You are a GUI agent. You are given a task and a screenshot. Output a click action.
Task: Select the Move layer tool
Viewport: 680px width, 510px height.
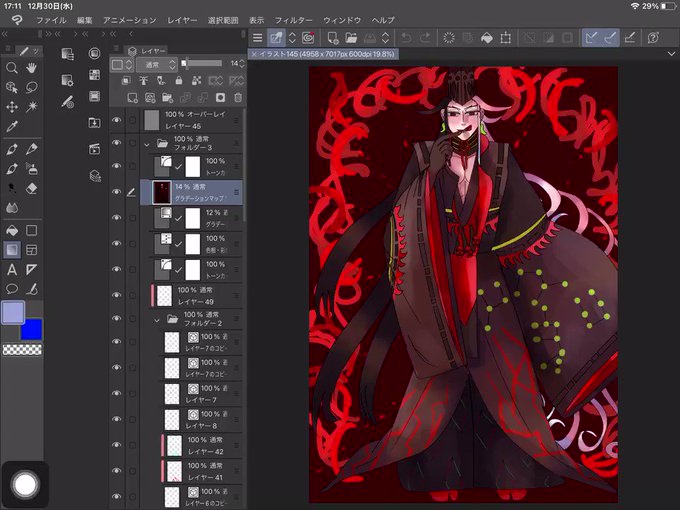12,107
